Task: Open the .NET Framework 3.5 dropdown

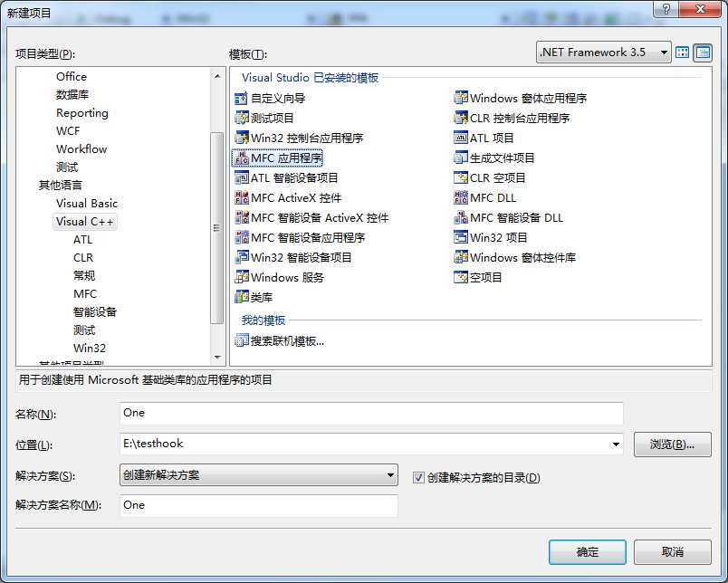Action: point(604,53)
